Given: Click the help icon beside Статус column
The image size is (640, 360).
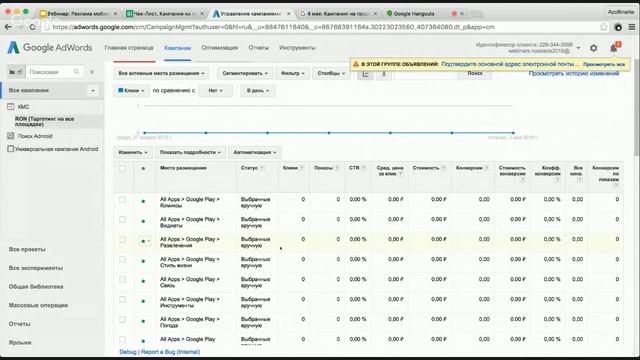Looking at the screenshot, I should pos(262,168).
